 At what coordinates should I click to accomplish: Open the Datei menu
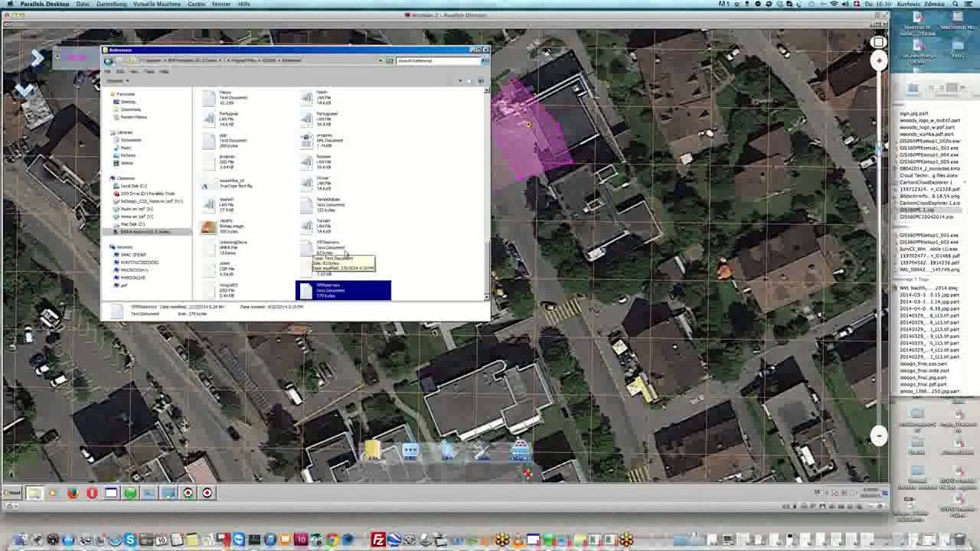(x=83, y=4)
